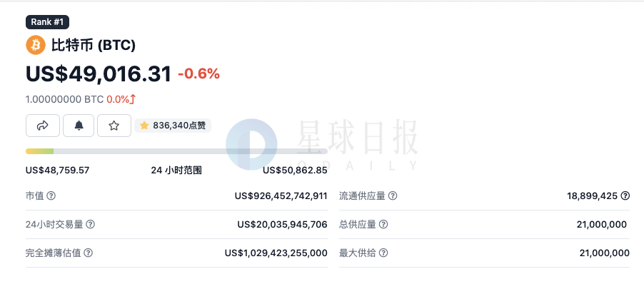This screenshot has height=289, width=644.
Task: Click the 比特币 (BTC) title
Action: point(94,45)
